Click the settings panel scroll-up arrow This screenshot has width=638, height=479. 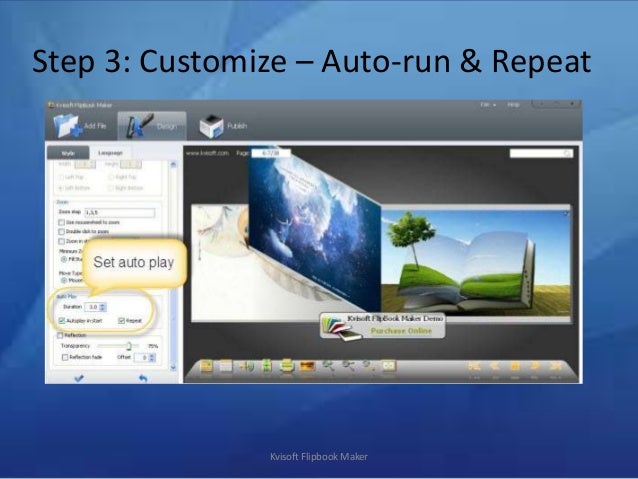coord(173,165)
